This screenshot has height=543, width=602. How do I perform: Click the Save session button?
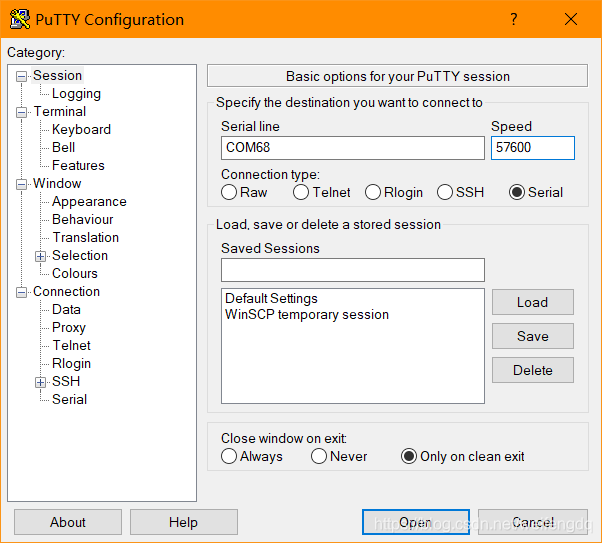coord(533,336)
